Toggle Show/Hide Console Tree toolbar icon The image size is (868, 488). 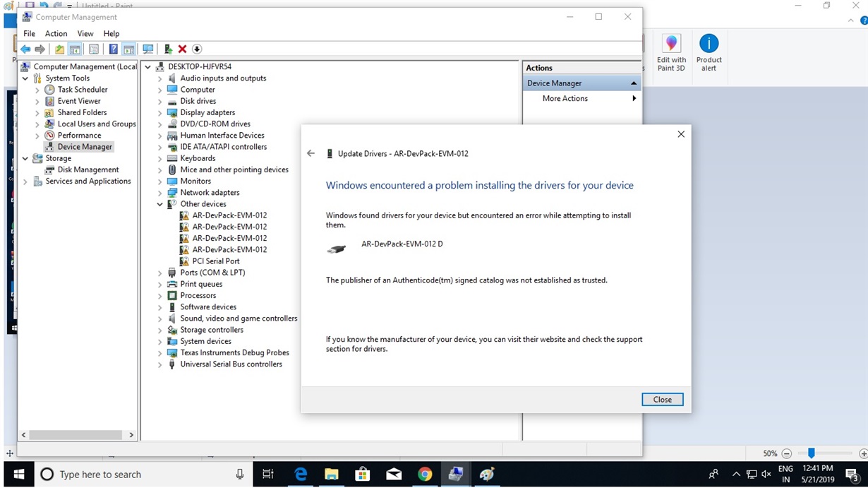75,49
